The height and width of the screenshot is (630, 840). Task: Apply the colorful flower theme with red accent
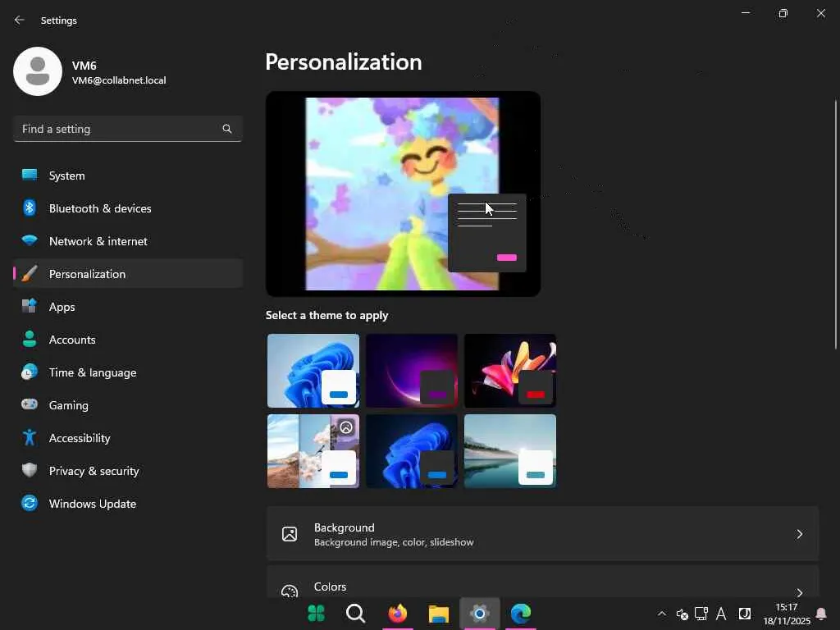[x=510, y=371]
